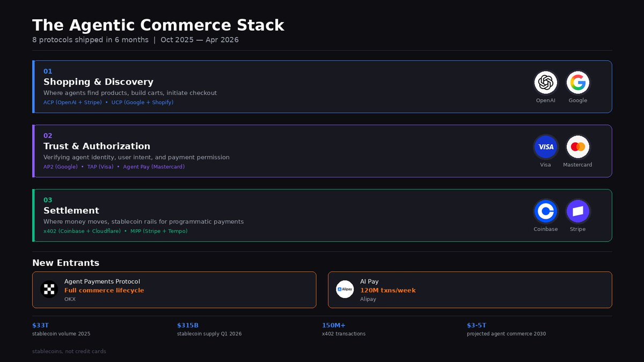Click the 'stablecoins, not credit cards' footer note
Image resolution: width=644 pixels, height=362 pixels.
pos(69,351)
